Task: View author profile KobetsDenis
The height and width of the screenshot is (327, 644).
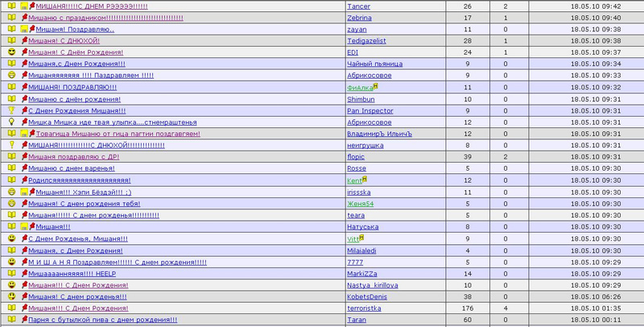Action: click(367, 296)
